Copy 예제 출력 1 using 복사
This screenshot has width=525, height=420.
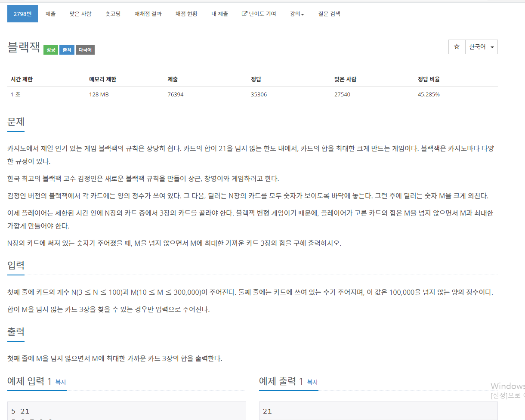point(312,382)
